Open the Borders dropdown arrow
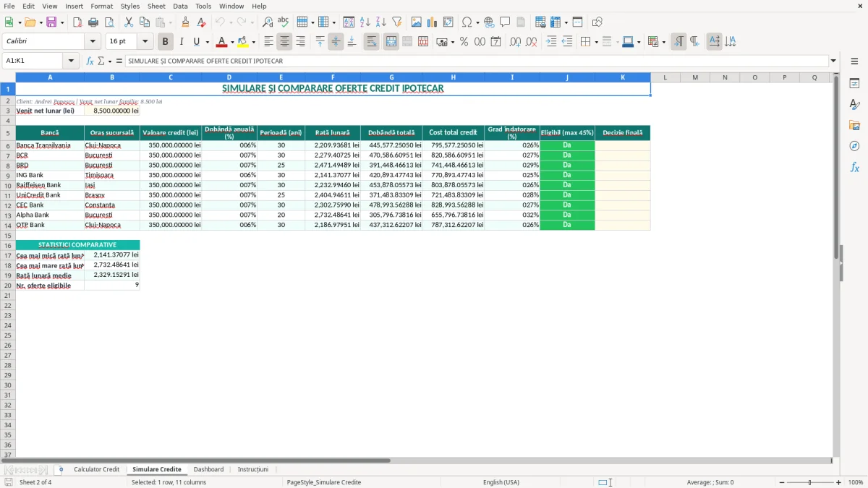 (596, 42)
